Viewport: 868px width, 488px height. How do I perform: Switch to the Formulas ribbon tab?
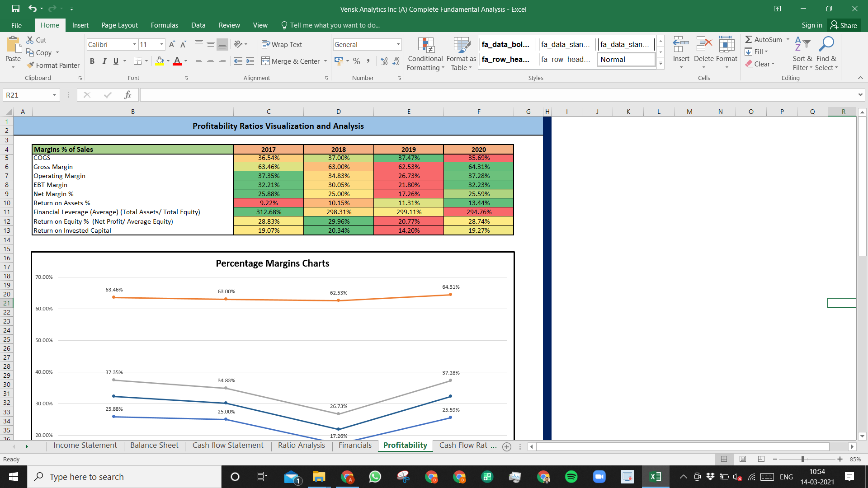coord(165,25)
